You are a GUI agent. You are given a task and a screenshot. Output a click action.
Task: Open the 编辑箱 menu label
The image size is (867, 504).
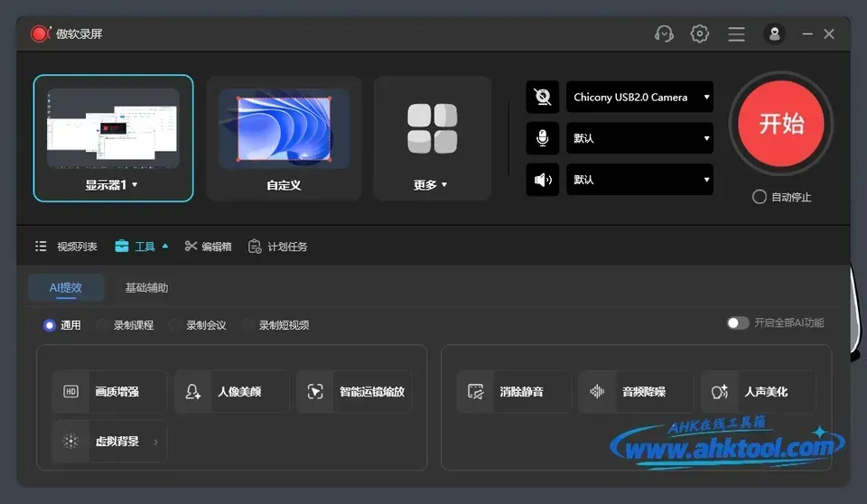(216, 247)
